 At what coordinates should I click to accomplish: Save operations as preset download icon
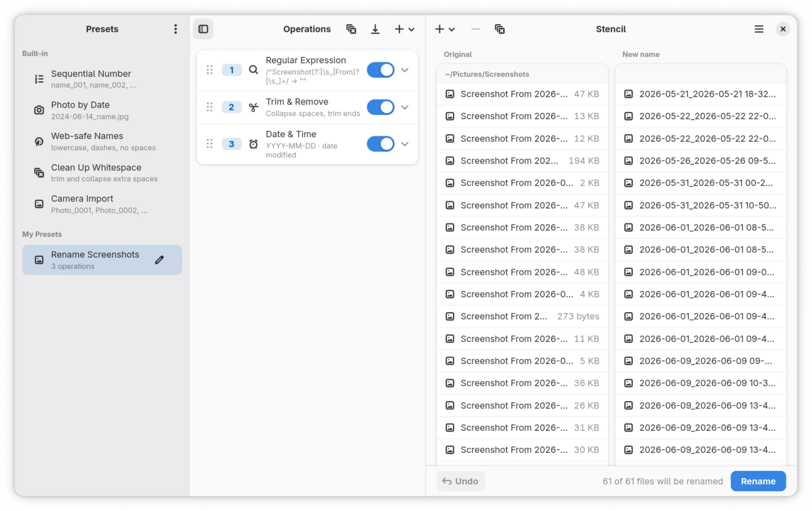[x=375, y=29]
